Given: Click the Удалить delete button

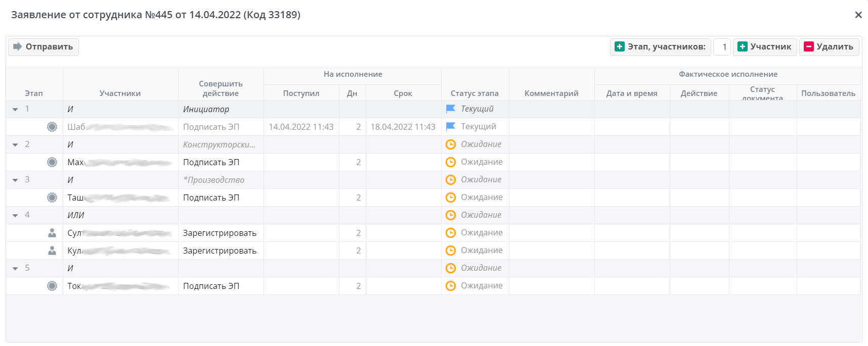Looking at the screenshot, I should [x=829, y=47].
